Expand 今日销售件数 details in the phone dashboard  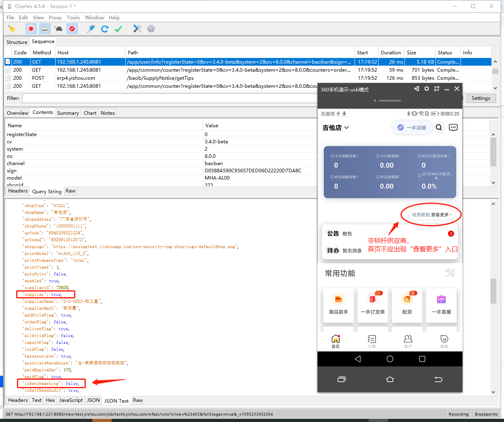[344, 156]
